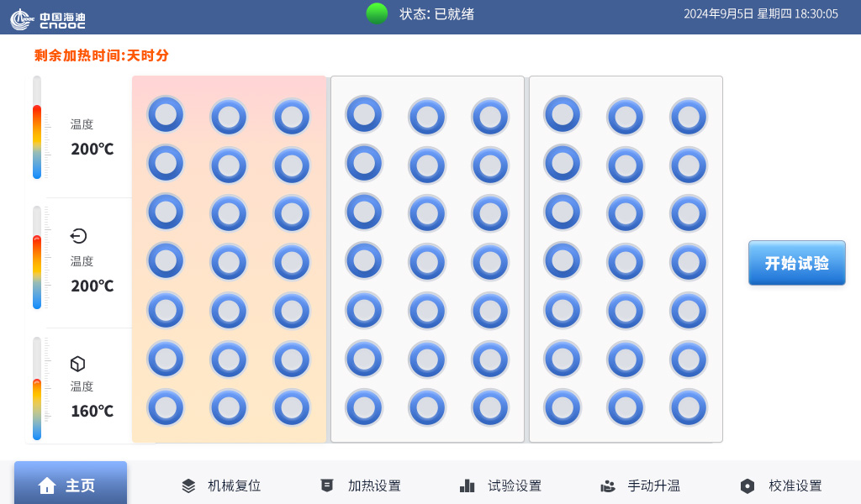Image resolution: width=861 pixels, height=504 pixels.
Task: Toggle the top-left sample well in pink panel
Action: (x=166, y=113)
